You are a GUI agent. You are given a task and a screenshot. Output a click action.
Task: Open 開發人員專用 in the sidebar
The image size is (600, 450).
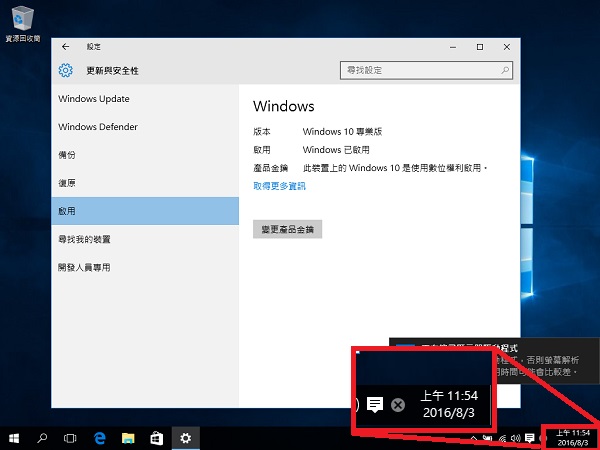tap(145, 267)
